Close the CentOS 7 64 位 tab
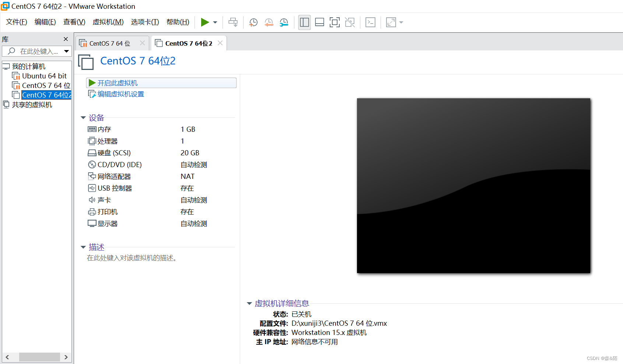This screenshot has height=364, width=623. (x=142, y=43)
